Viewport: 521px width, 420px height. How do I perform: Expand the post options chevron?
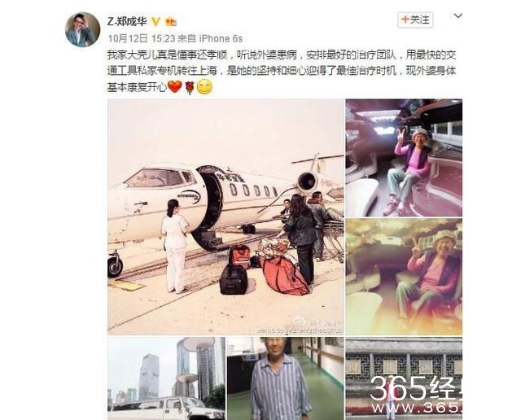458,15
